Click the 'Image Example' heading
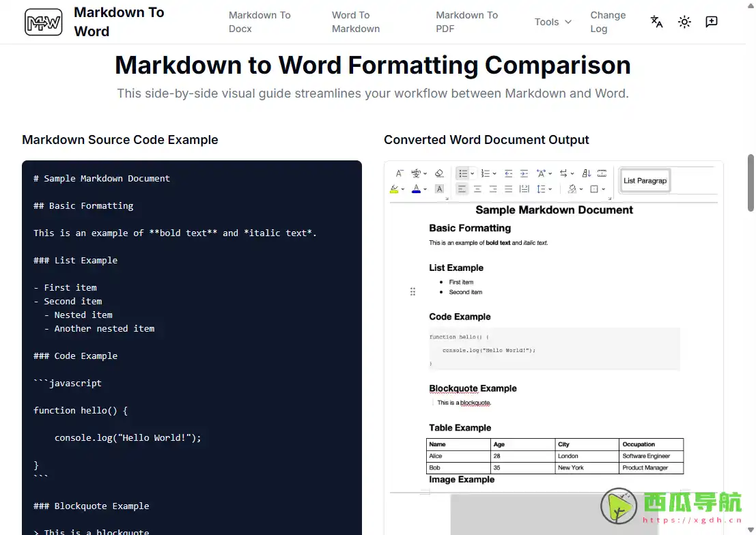This screenshot has height=535, width=756. (x=462, y=480)
